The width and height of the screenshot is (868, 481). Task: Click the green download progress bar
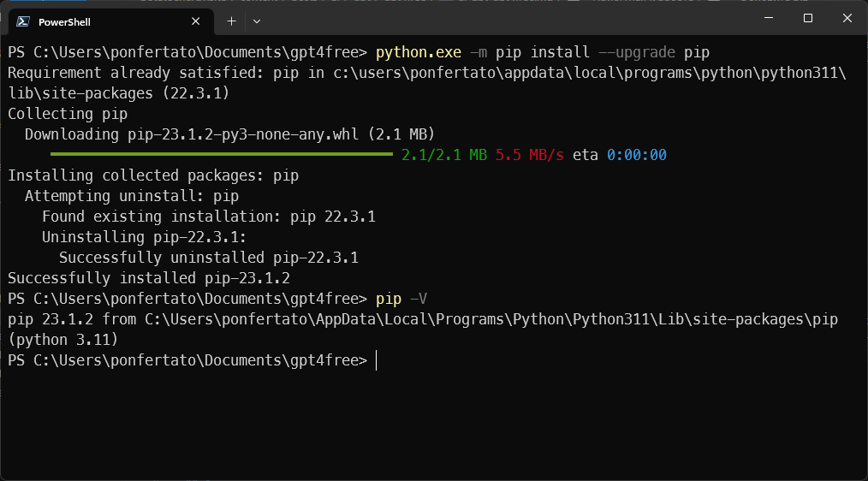[x=221, y=154]
